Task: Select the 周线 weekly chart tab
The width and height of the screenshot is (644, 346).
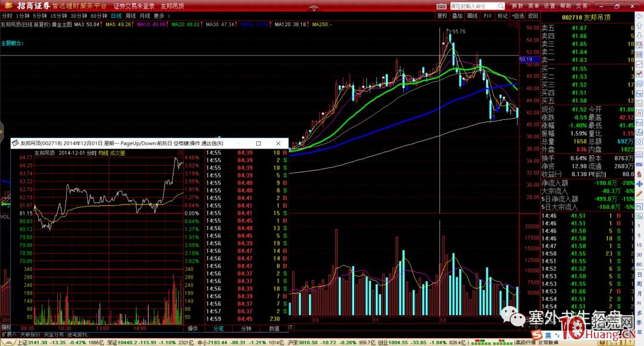Action: click(x=131, y=16)
